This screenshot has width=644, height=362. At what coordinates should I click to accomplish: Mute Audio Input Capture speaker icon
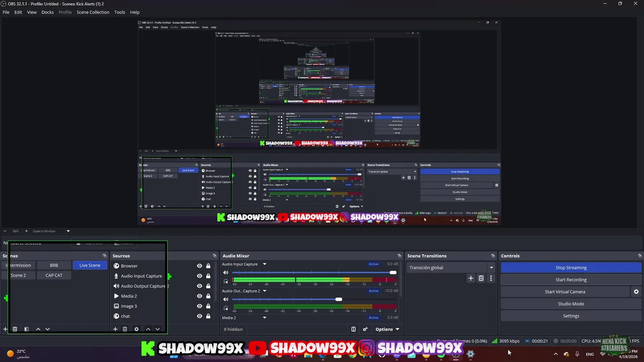coord(226,273)
